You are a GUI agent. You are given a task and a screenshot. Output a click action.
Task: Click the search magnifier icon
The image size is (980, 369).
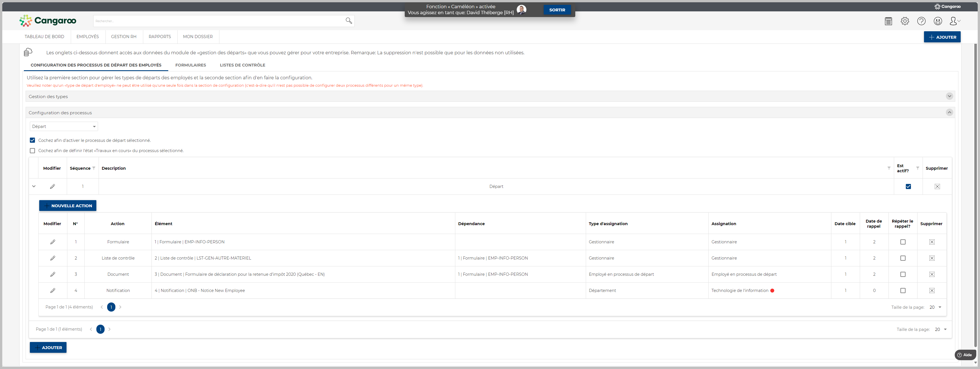[348, 21]
